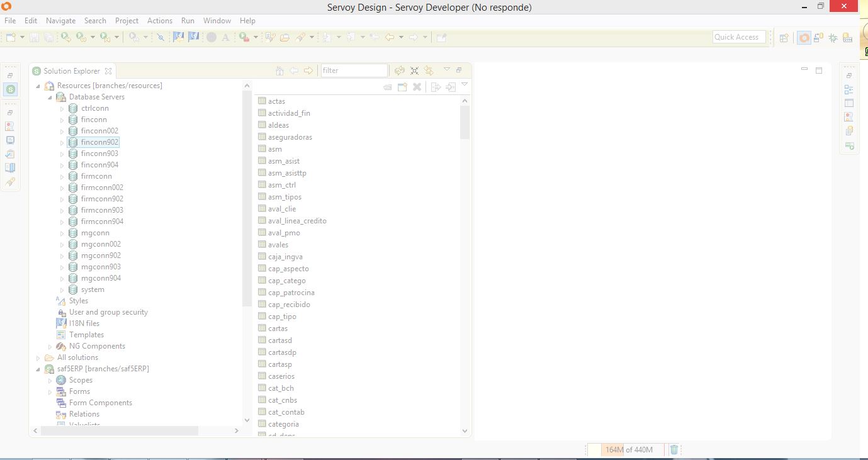
Task: Click the green S Solution Explorer left trim icon
Action: click(x=11, y=89)
